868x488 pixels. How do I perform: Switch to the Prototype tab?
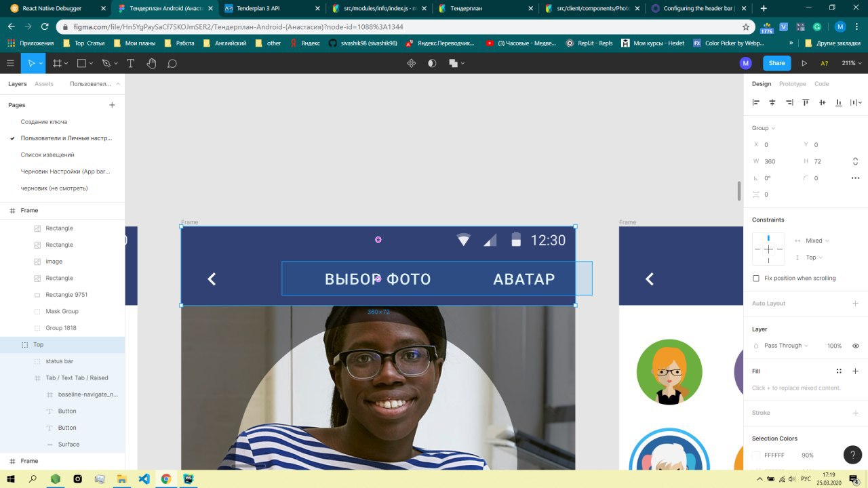coord(793,84)
